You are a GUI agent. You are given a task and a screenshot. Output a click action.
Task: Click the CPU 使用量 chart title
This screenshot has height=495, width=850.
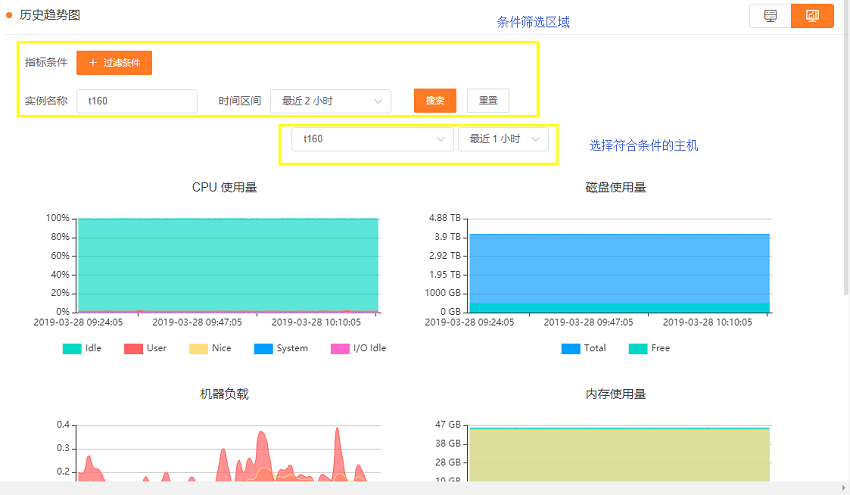click(x=224, y=188)
